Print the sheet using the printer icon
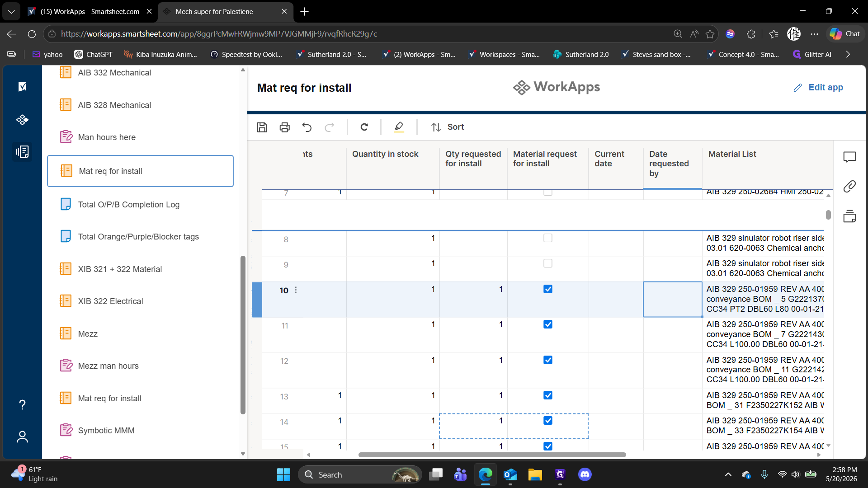 284,127
